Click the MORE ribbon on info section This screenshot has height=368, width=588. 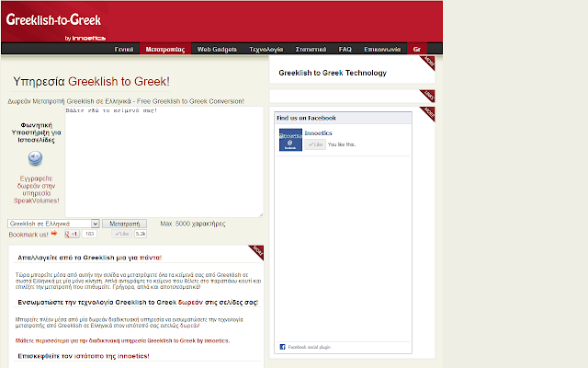pyautogui.click(x=256, y=252)
